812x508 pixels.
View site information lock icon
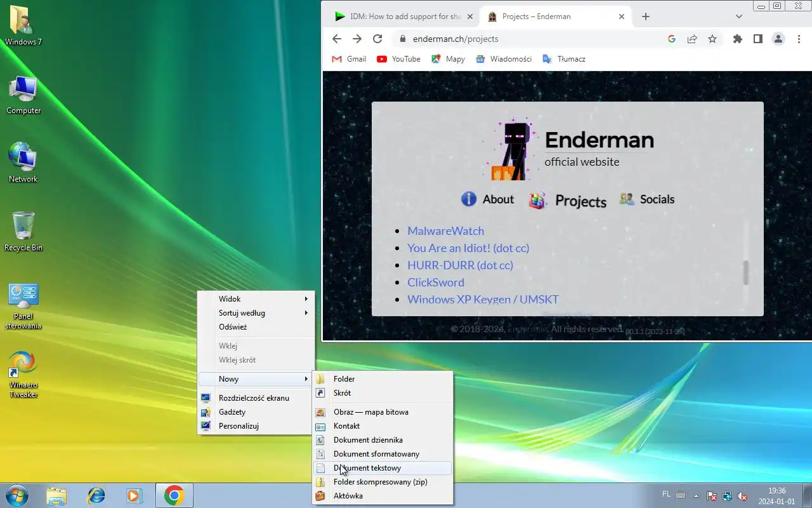(402, 39)
